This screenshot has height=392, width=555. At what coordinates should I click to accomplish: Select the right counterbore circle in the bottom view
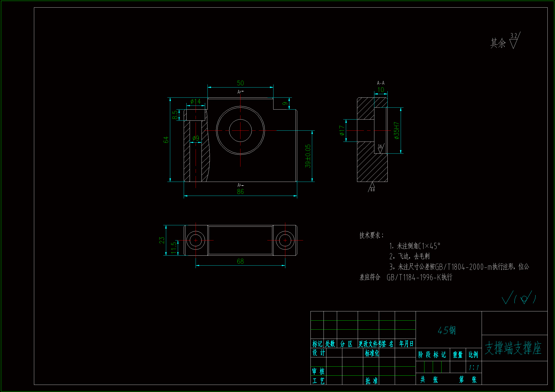(x=285, y=240)
